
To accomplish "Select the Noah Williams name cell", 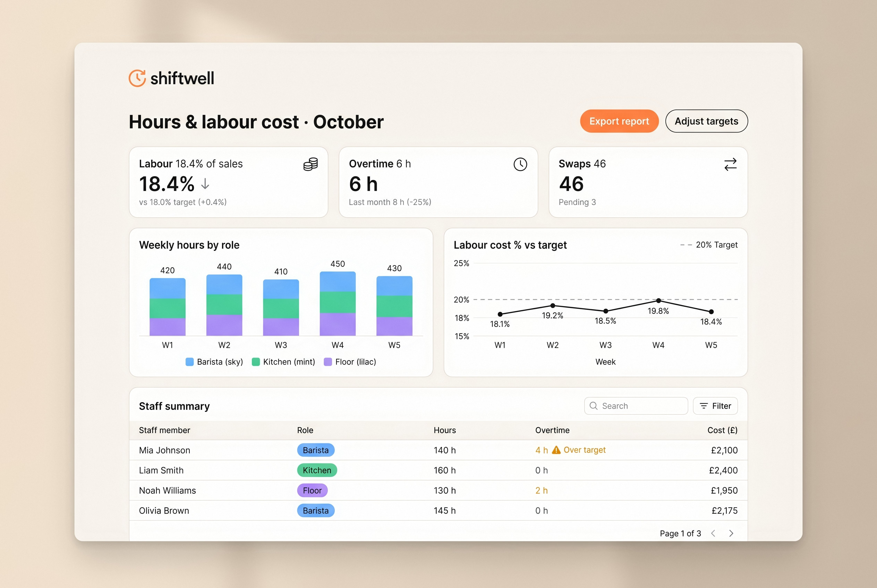I will pos(167,491).
